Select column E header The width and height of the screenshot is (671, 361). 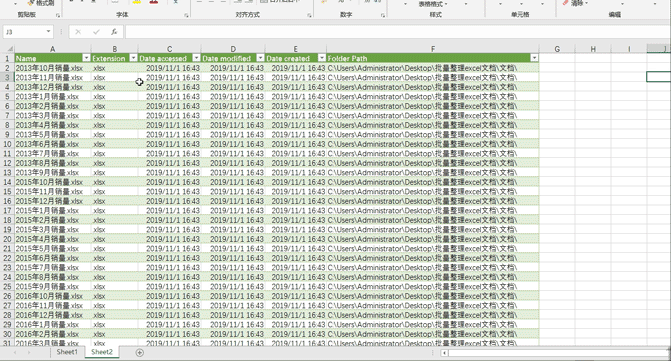click(295, 49)
